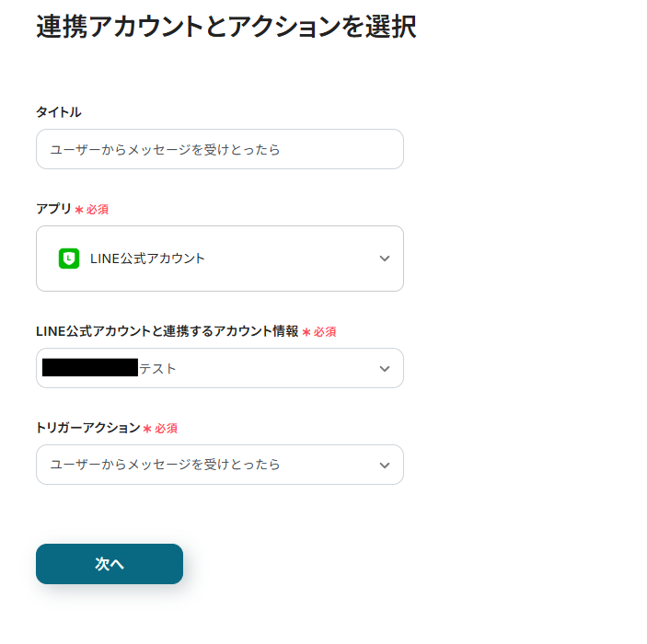Click the LINE公式アカウントと連携するアカウント情報 label
This screenshot has height=644, width=647.
coord(168,331)
